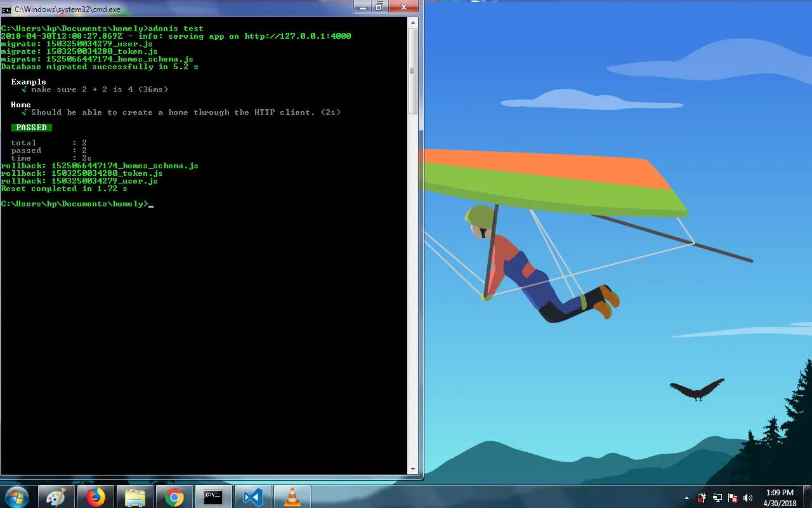Viewport: 812px width, 508px height.
Task: Click 'rollback: 1525066447174_homes_schema.js' line
Action: (x=100, y=166)
